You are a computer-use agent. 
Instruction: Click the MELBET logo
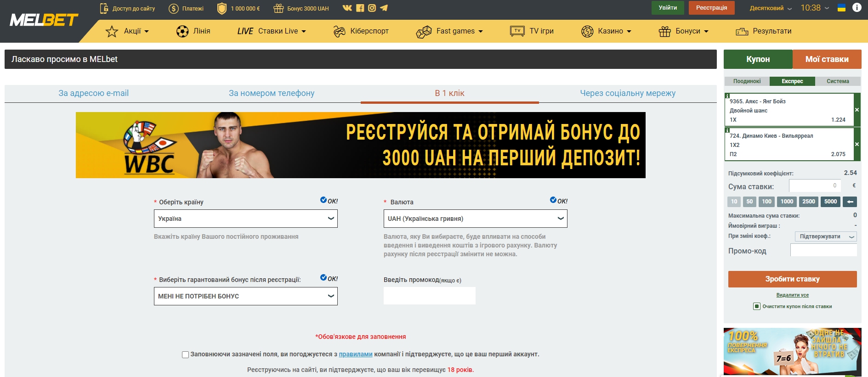click(44, 20)
